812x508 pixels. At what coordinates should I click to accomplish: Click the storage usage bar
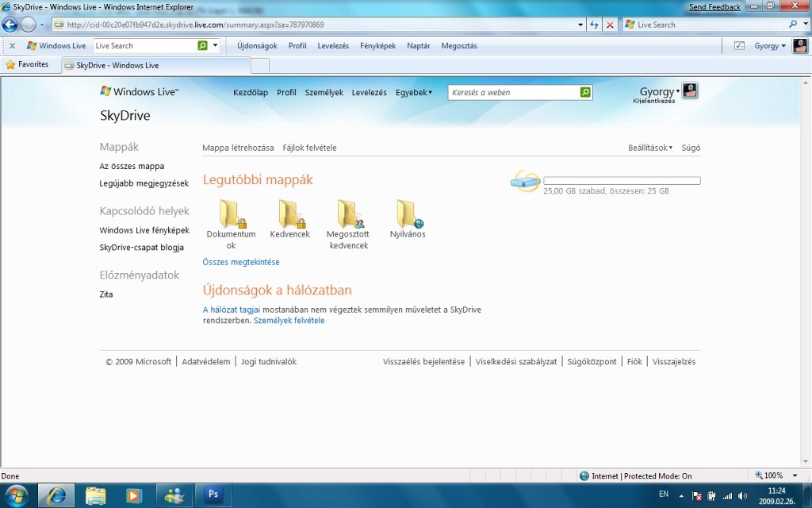622,180
